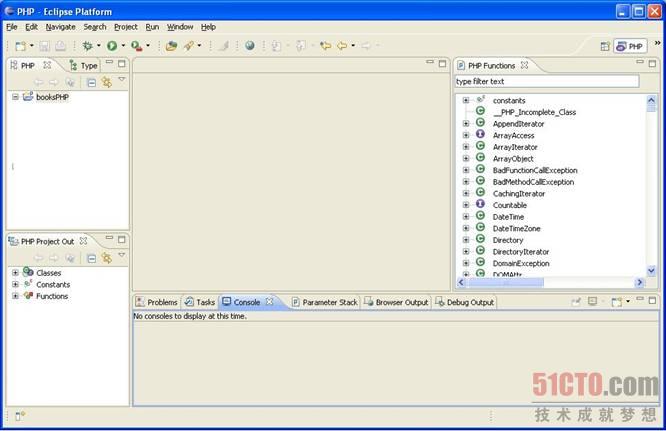Expand the ArrayIterator node
Viewport: 666px width, 431px height.
(x=466, y=147)
